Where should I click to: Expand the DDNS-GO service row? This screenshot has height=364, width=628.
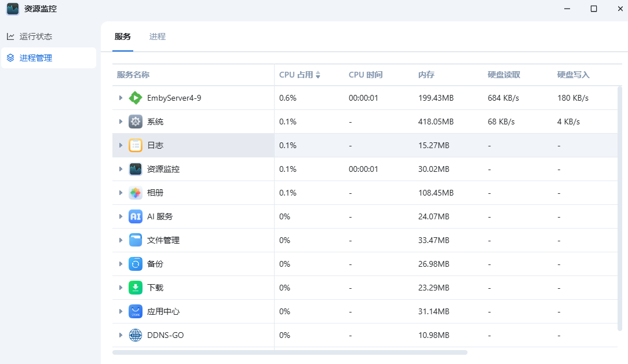[121, 335]
